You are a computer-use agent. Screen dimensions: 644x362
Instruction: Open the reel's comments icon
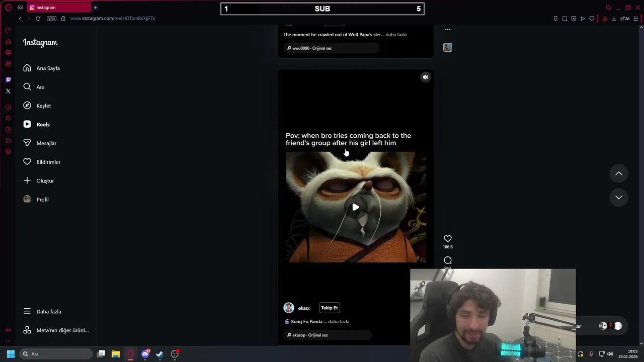[x=448, y=260]
